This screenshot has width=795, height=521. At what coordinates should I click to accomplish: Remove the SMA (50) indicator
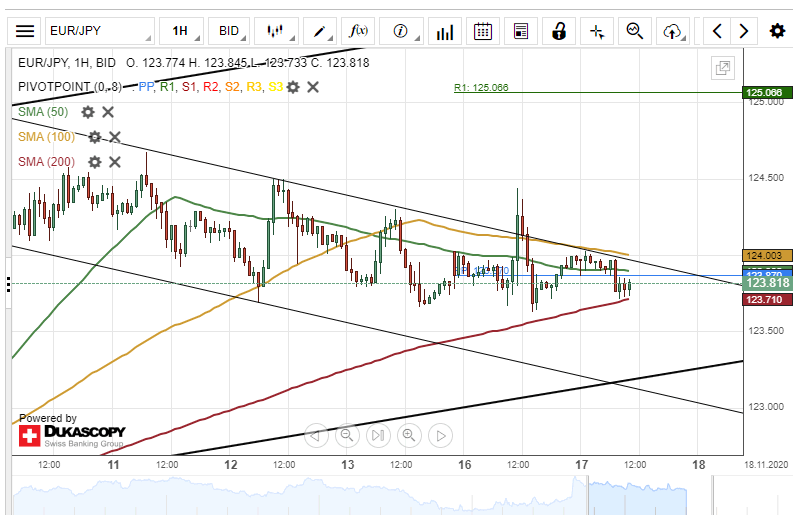pyautogui.click(x=108, y=112)
